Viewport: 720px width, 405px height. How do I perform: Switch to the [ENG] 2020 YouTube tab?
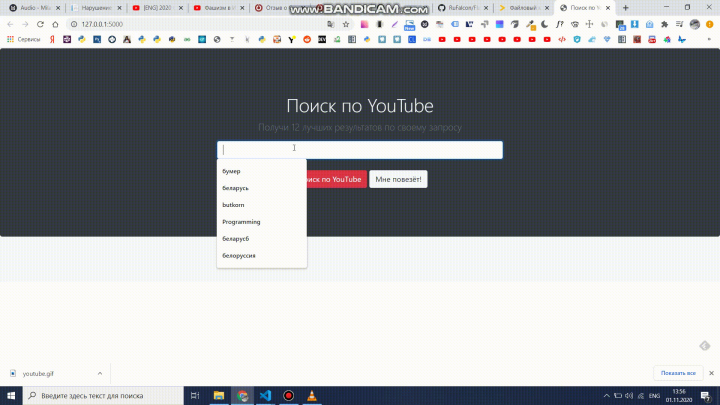click(158, 8)
